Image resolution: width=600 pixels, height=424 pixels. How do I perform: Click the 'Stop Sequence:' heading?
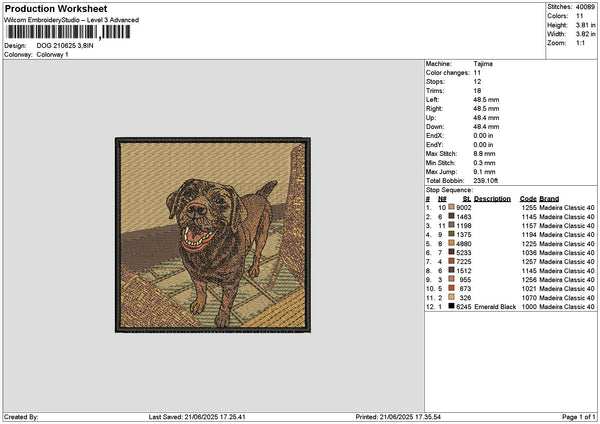coord(449,190)
